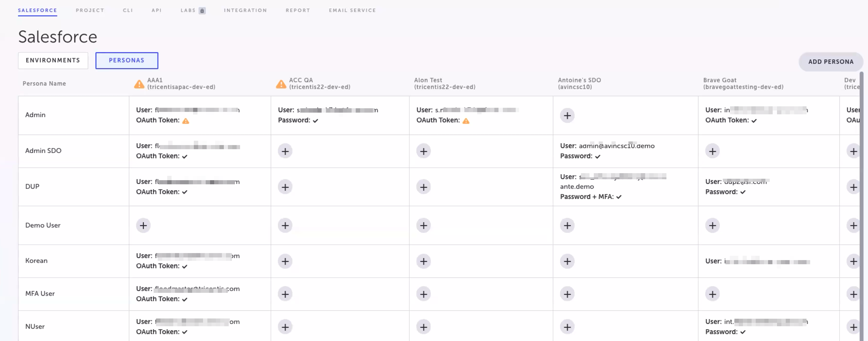Screen dimensions: 868x341
Task: Click the vertical scrollbar on the right
Action: (862, 202)
